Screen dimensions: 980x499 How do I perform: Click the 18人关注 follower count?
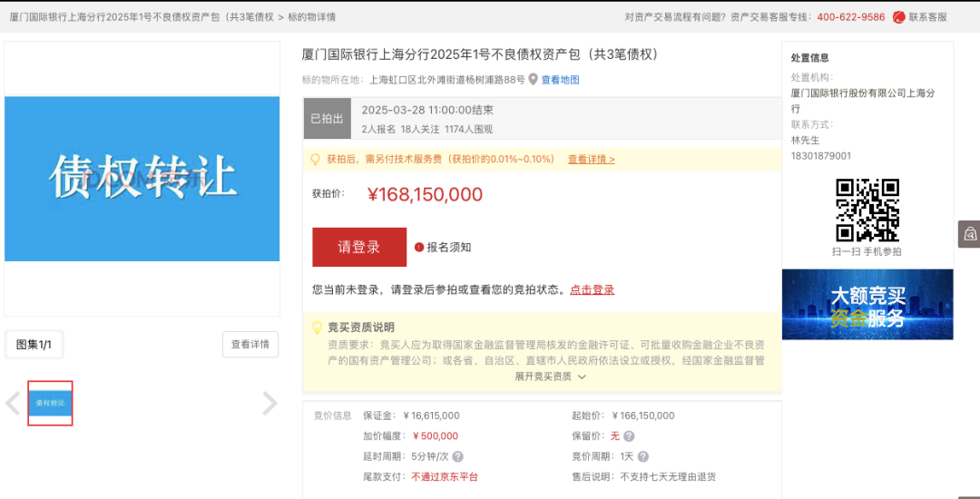pyautogui.click(x=420, y=129)
